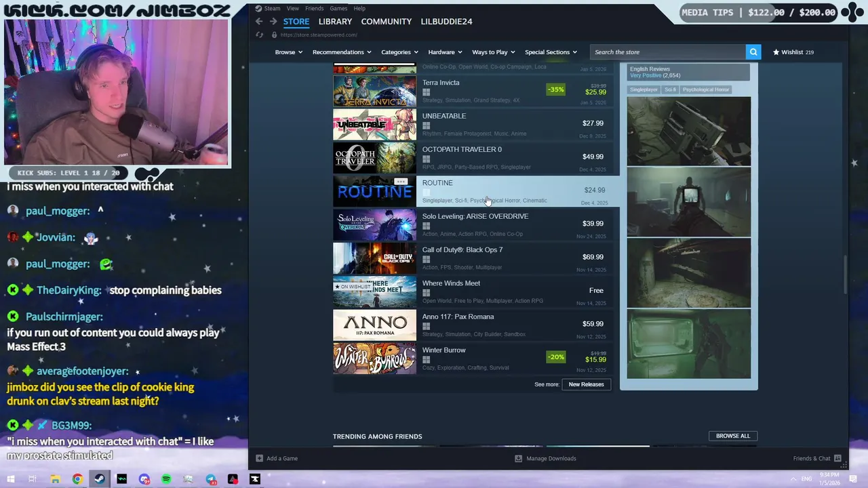Viewport: 868px width, 488px height.
Task: Click the Sci-fi tag in preview panel
Action: [670, 89]
